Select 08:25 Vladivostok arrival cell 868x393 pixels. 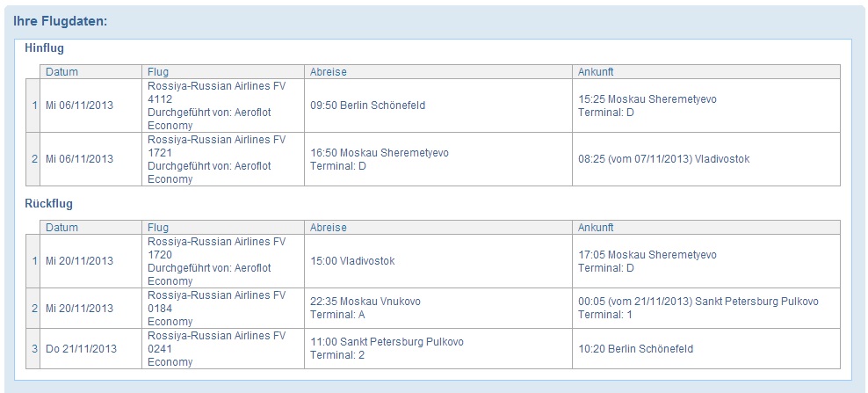pos(706,159)
